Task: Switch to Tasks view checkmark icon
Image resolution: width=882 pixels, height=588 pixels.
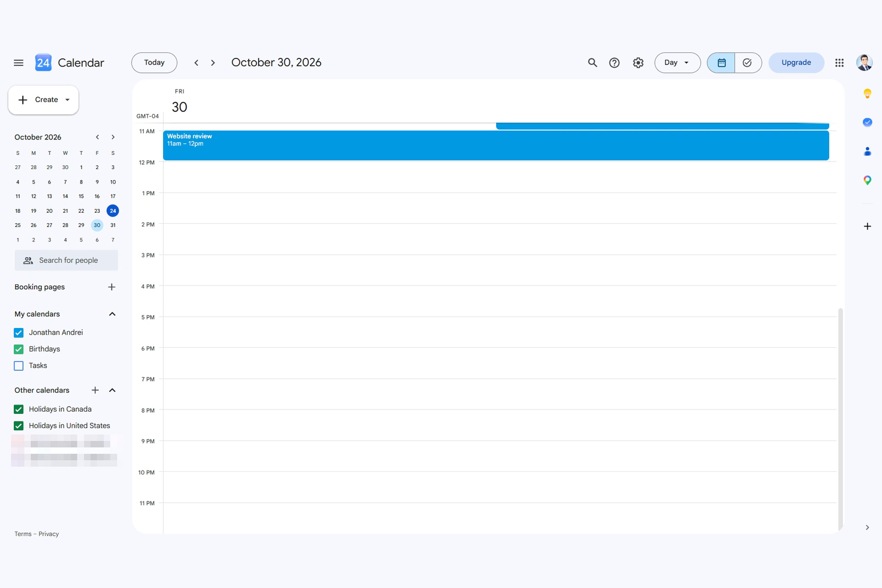Action: click(747, 63)
